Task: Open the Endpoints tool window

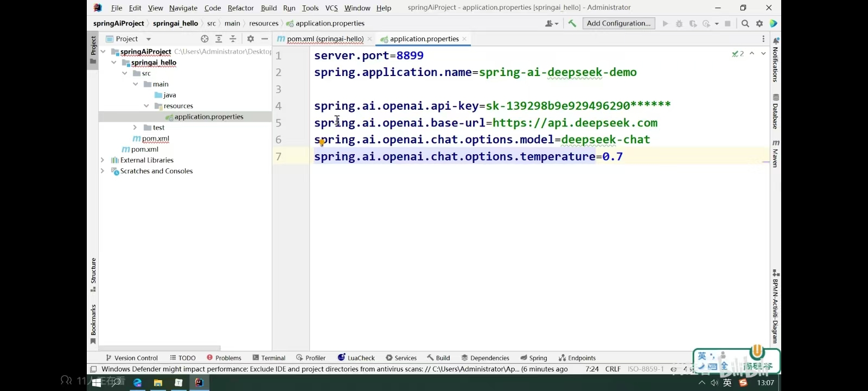Action: (x=577, y=358)
